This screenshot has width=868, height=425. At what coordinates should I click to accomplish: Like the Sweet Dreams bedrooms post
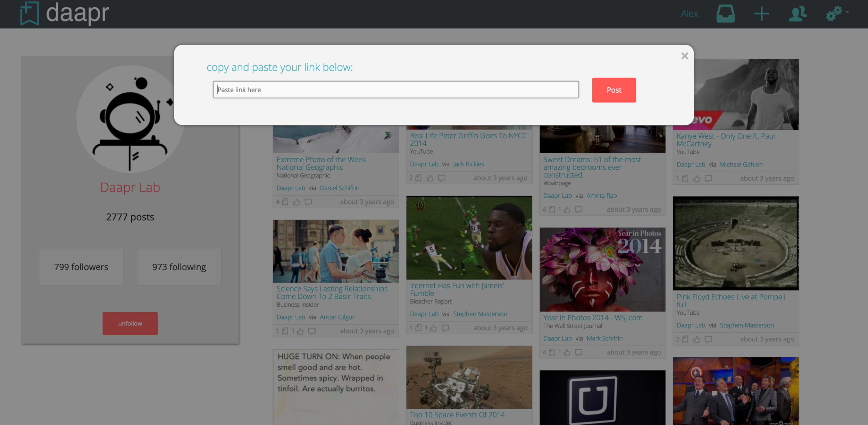[567, 210]
